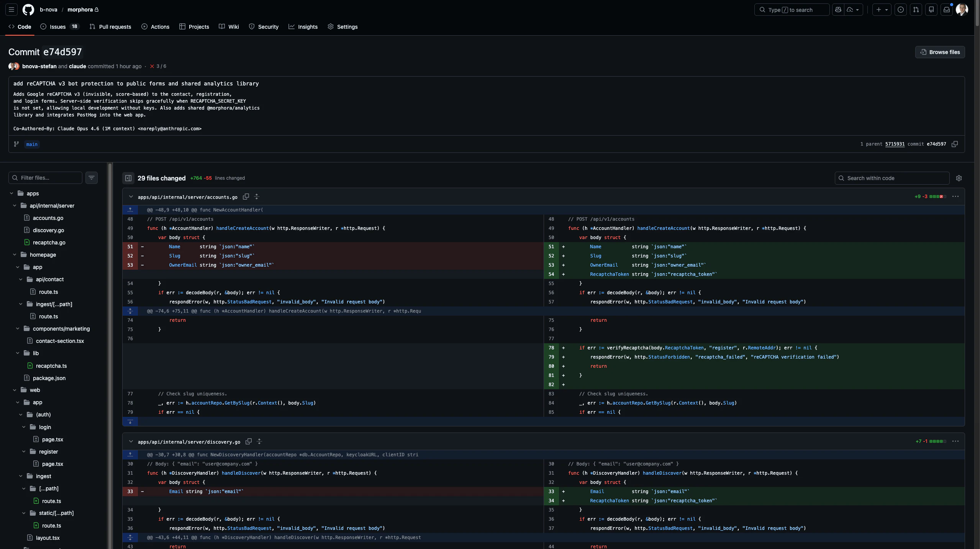
Task: Open the notifications inbox
Action: [946, 10]
